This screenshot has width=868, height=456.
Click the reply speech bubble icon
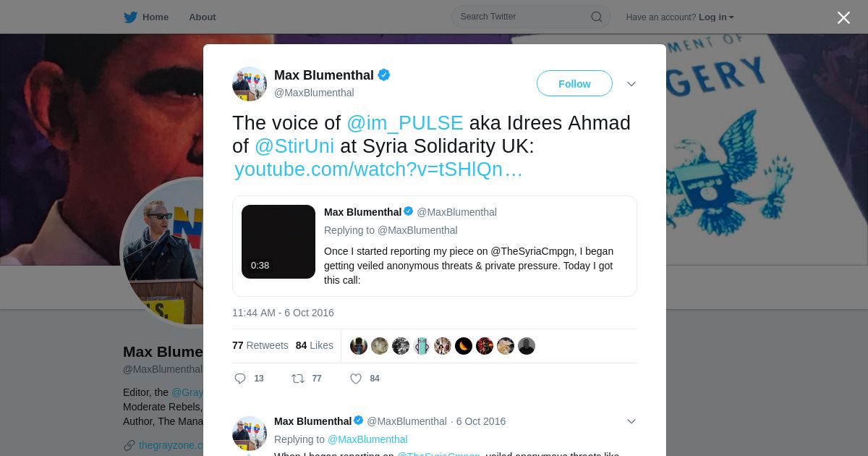pyautogui.click(x=240, y=379)
